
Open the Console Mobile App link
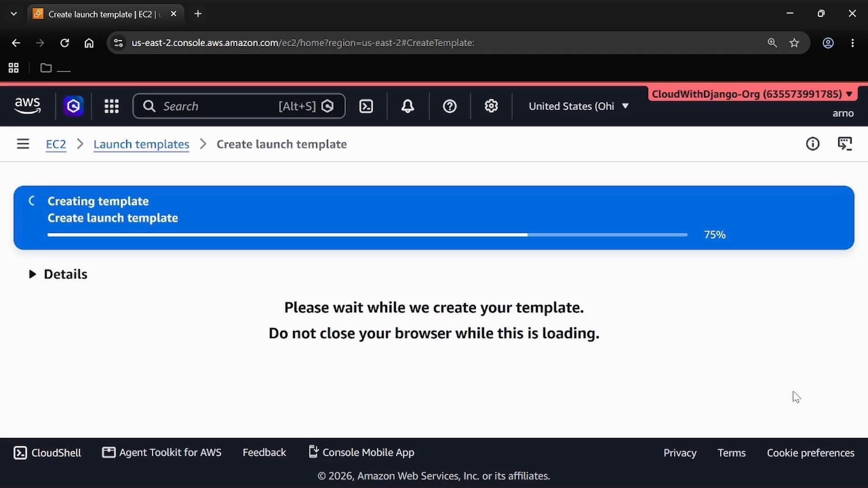point(361,452)
